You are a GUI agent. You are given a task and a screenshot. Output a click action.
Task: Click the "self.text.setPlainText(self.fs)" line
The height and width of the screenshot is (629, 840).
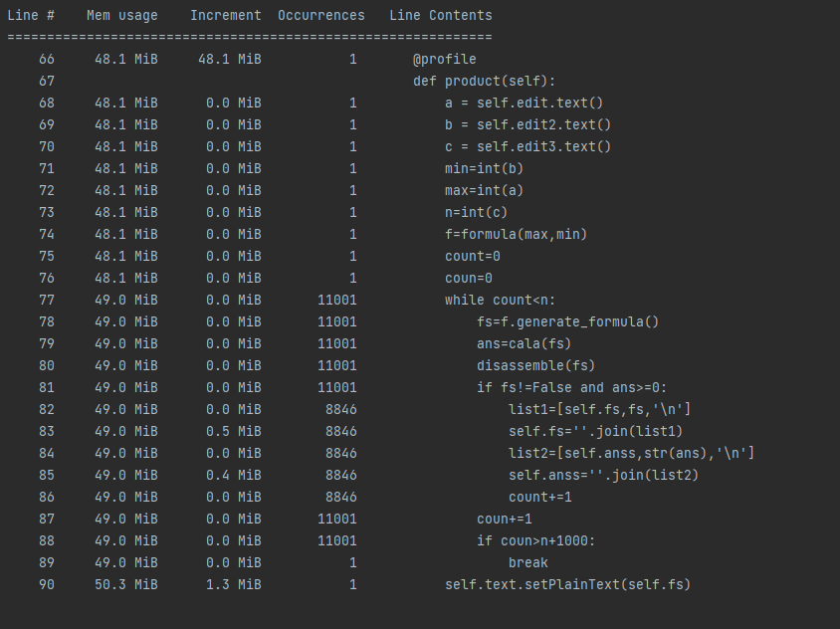point(568,585)
